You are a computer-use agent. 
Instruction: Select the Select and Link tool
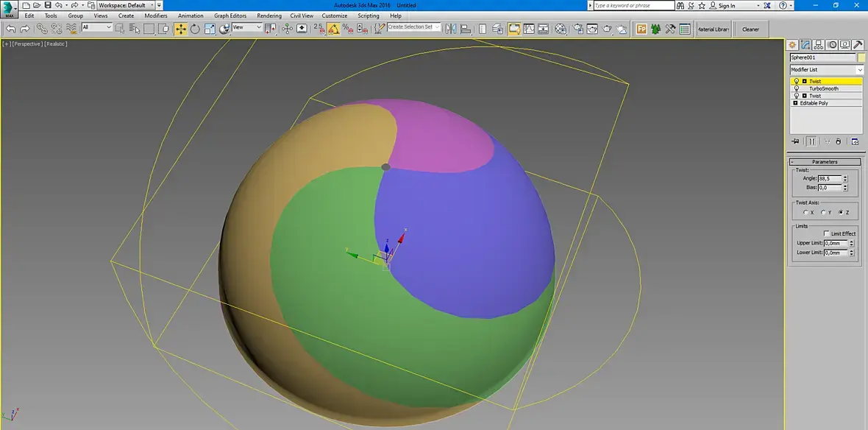pyautogui.click(x=43, y=29)
